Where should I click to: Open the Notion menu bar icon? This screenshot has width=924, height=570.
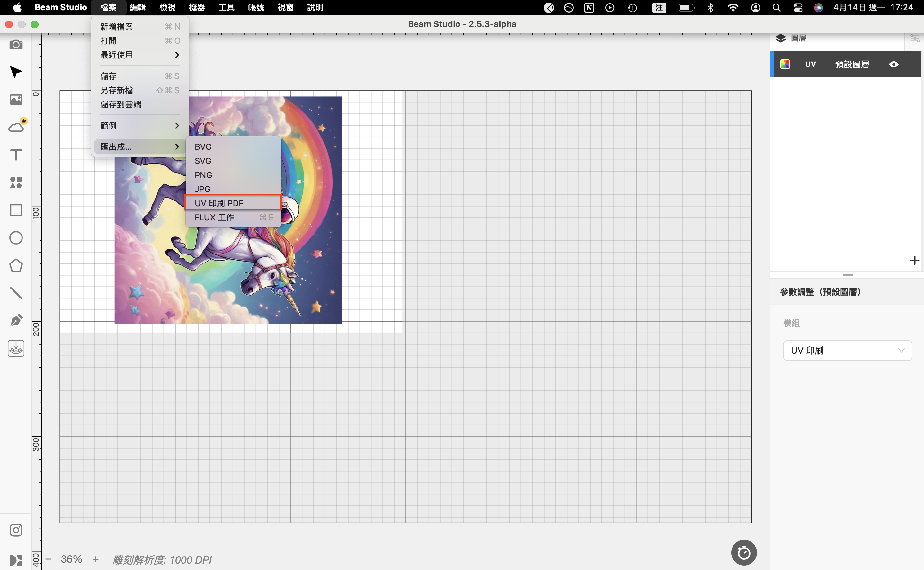pyautogui.click(x=589, y=7)
